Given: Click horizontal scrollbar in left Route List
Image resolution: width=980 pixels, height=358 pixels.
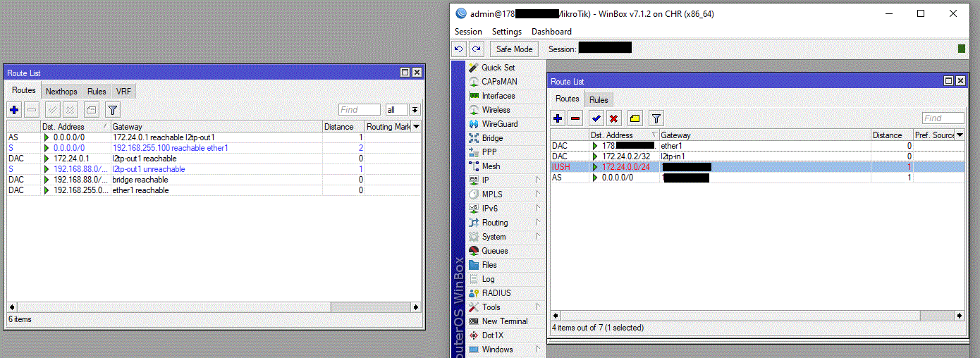Looking at the screenshot, I should 215,307.
